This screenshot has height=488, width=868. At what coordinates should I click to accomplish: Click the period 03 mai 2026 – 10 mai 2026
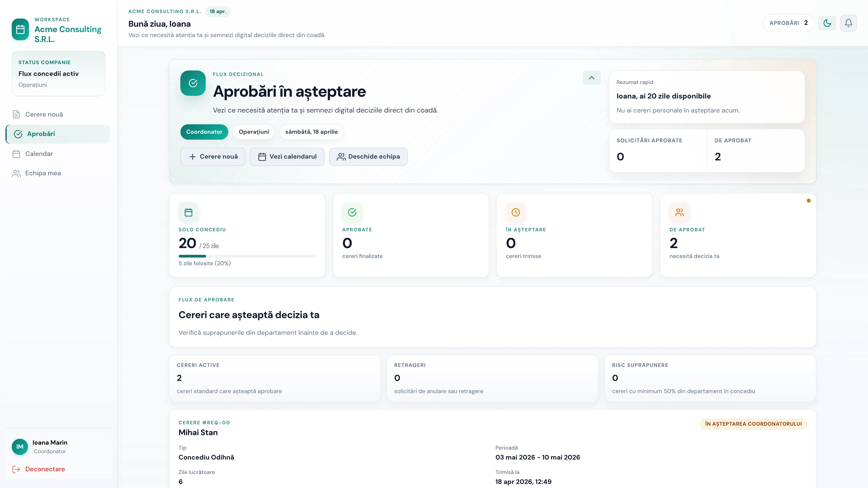538,457
